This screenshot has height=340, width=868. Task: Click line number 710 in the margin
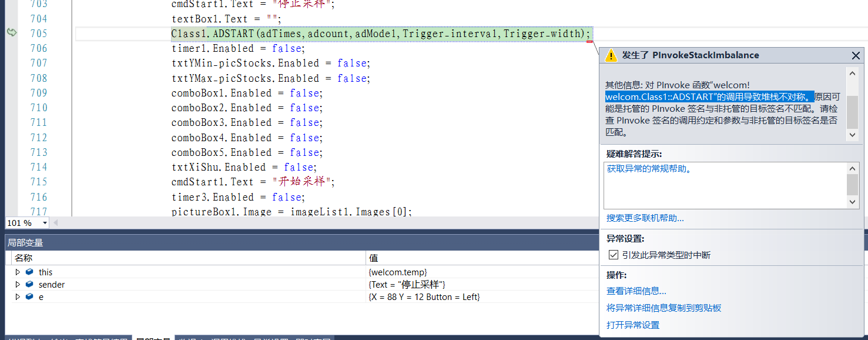click(x=39, y=108)
